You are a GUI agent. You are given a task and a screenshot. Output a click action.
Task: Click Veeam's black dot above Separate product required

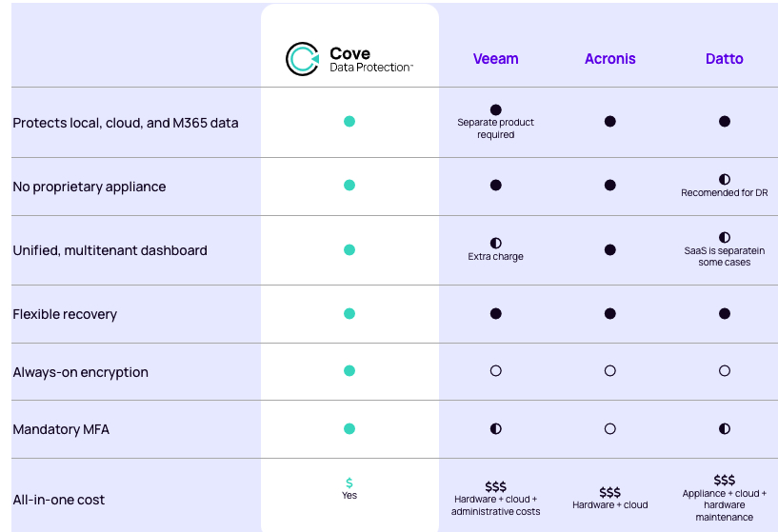[496, 109]
